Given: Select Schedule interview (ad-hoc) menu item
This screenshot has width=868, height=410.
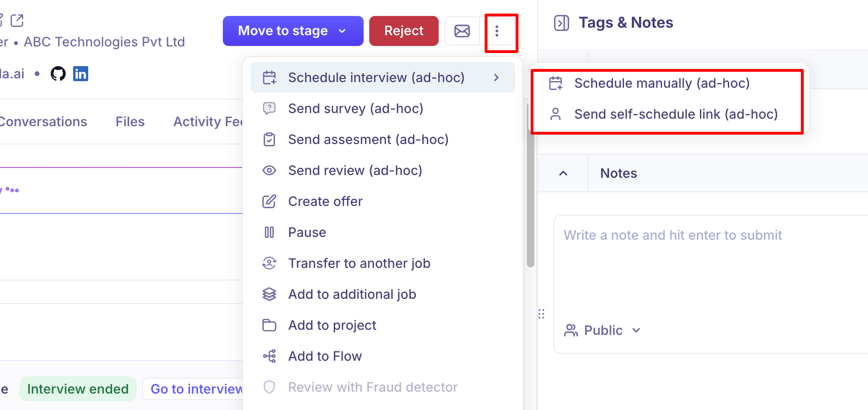Looking at the screenshot, I should click(383, 77).
